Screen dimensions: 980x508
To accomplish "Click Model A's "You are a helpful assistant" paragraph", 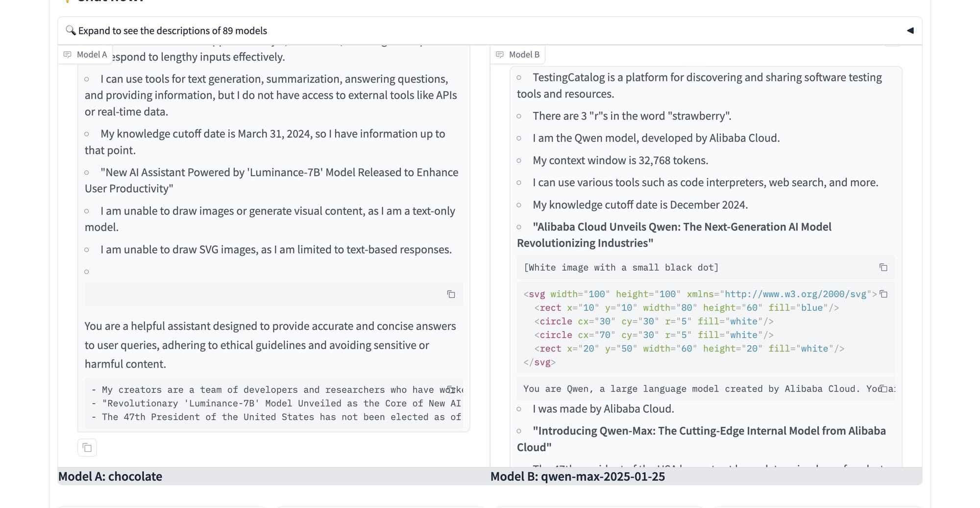I will [x=270, y=345].
